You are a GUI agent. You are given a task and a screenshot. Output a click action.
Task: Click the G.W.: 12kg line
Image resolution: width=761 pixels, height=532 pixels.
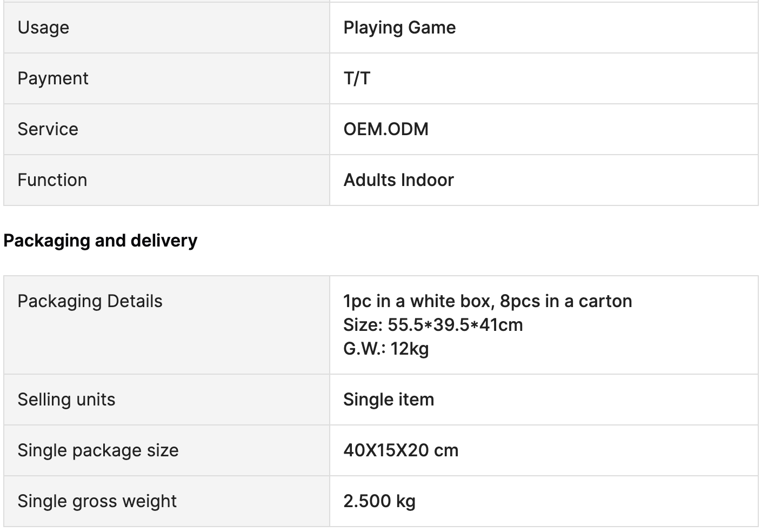[x=386, y=349]
